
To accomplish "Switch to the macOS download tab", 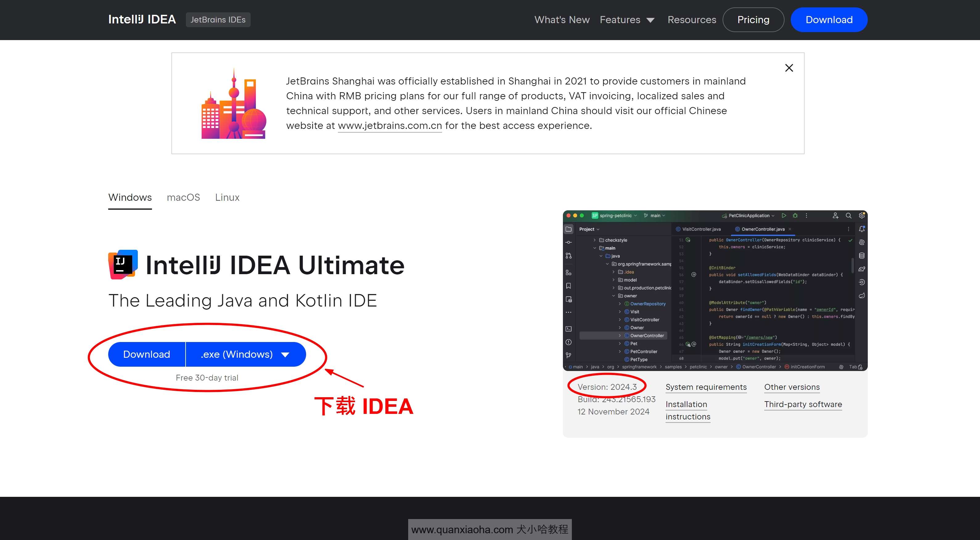I will (183, 197).
